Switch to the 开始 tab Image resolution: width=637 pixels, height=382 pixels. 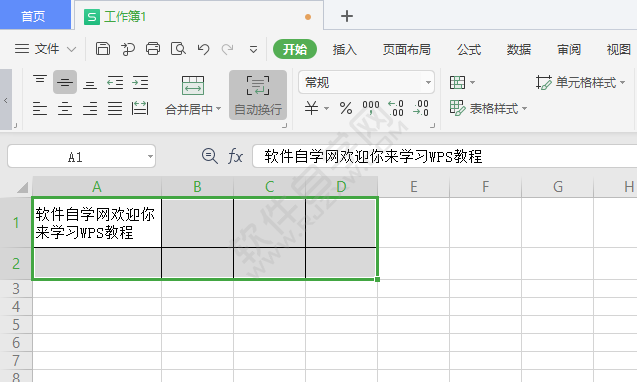pos(295,49)
